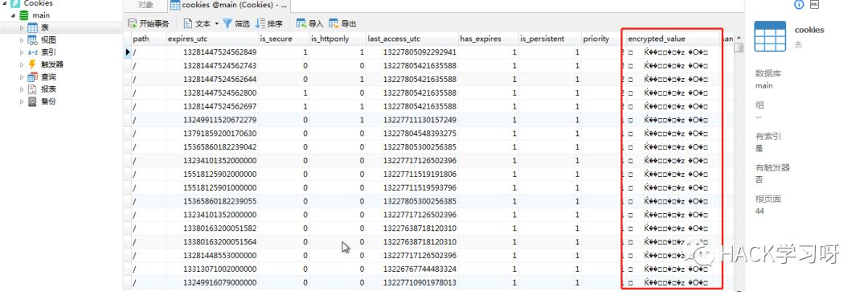Expand the 表 tree node

tap(23, 27)
